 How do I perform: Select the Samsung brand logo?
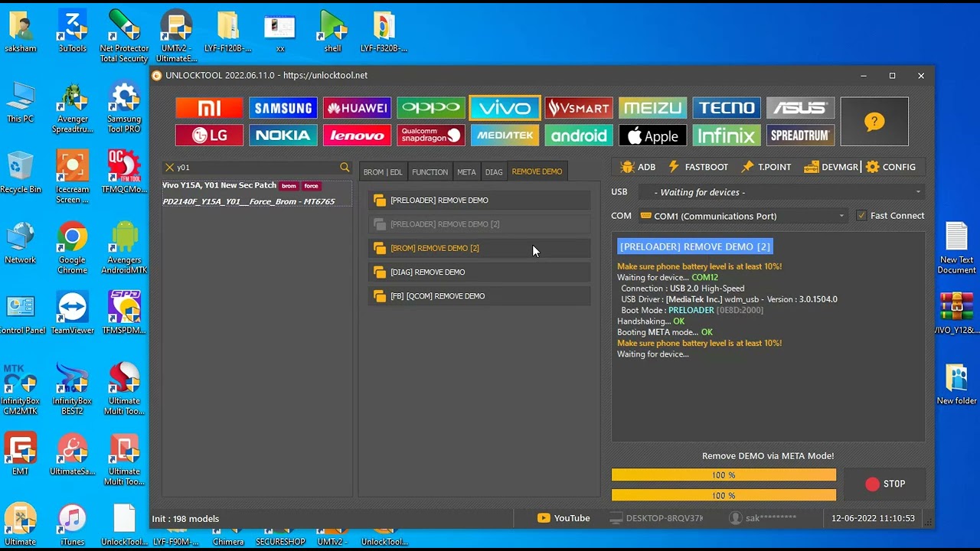point(283,108)
